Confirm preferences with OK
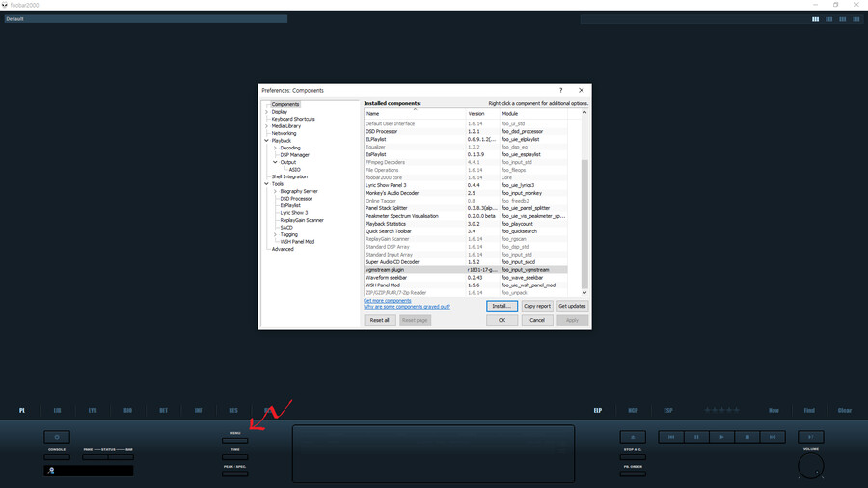868x488 pixels. (x=502, y=320)
